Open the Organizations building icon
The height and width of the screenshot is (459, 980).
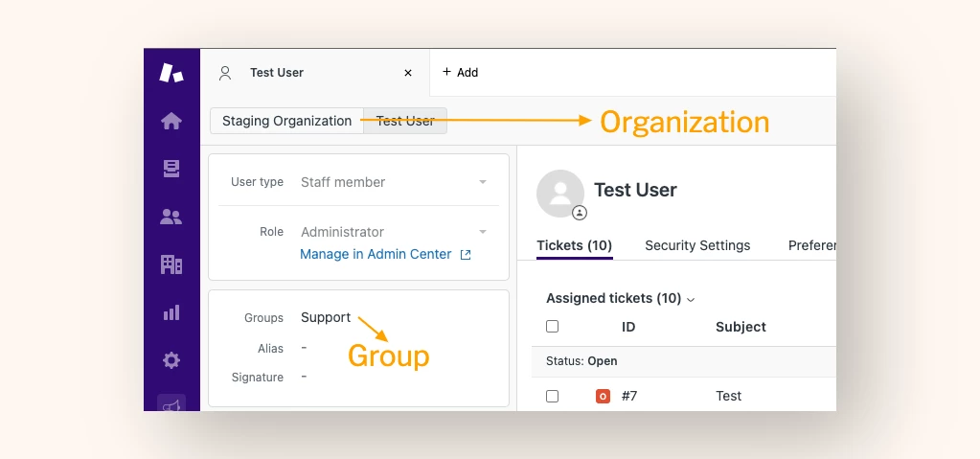click(x=171, y=264)
